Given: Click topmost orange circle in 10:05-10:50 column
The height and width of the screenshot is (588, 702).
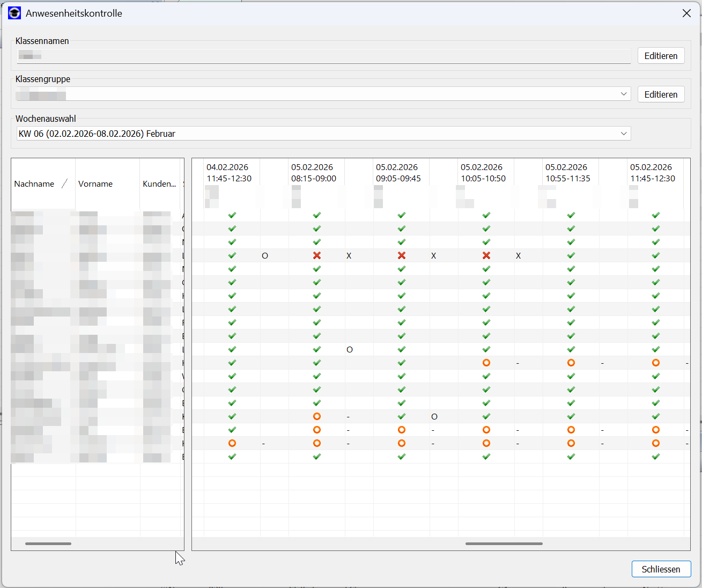Looking at the screenshot, I should 486,363.
